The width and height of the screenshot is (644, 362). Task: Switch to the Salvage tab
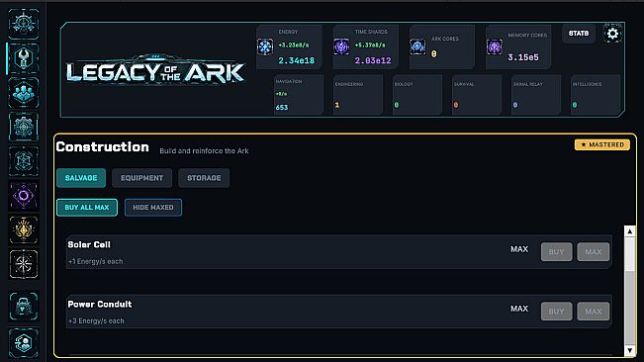coord(81,178)
